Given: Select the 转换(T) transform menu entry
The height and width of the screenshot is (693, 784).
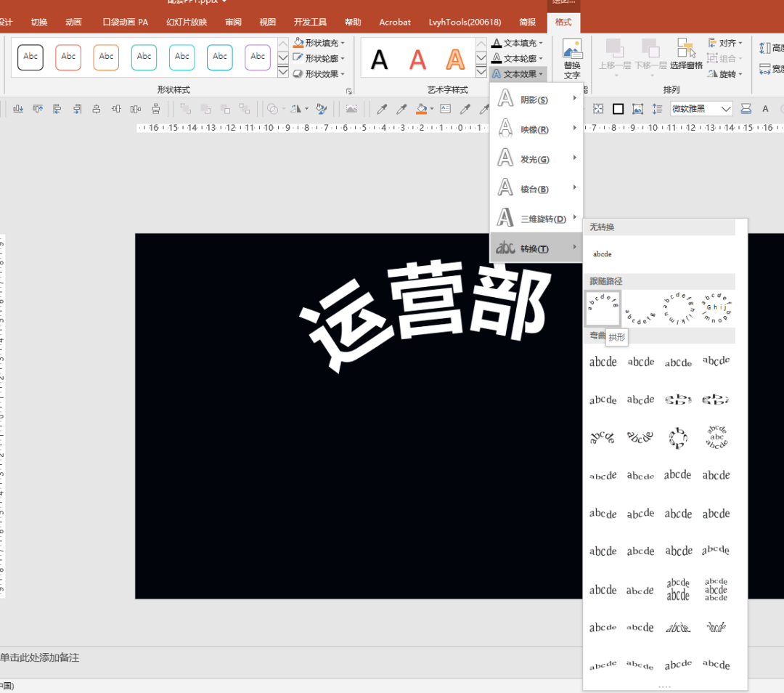Looking at the screenshot, I should pos(536,248).
